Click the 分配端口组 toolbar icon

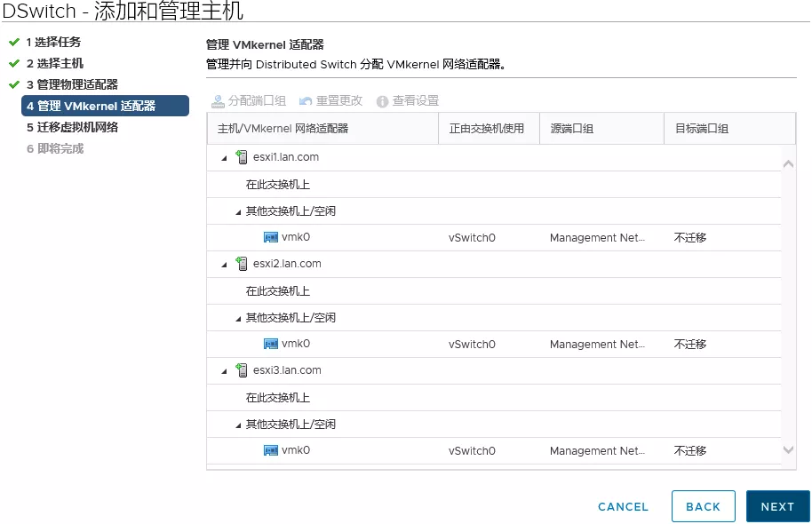click(x=218, y=101)
